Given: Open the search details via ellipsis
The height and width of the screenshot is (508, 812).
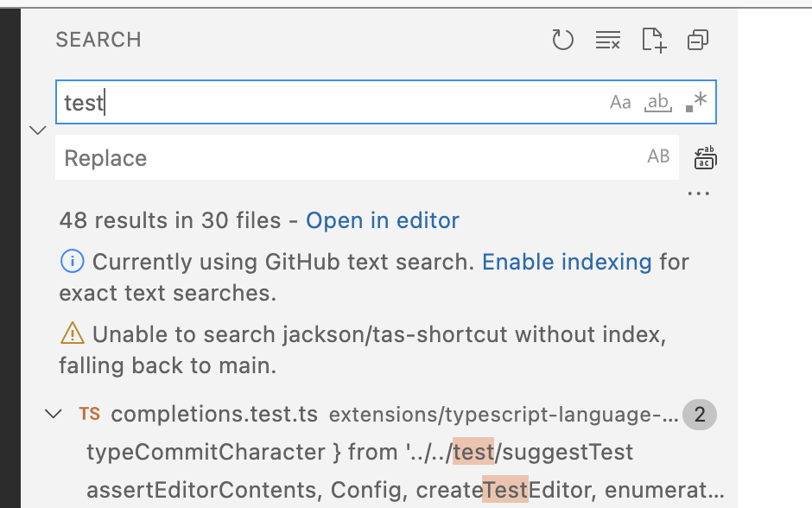Looking at the screenshot, I should 698,192.
